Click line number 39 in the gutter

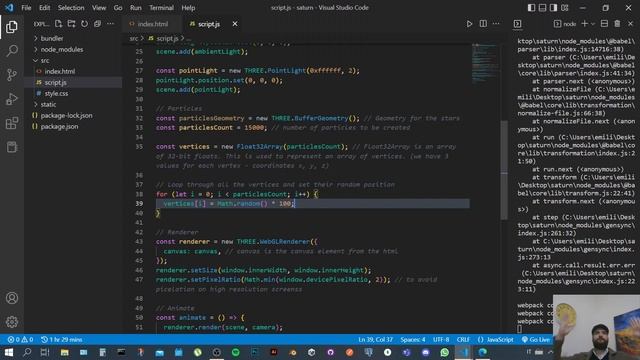139,204
